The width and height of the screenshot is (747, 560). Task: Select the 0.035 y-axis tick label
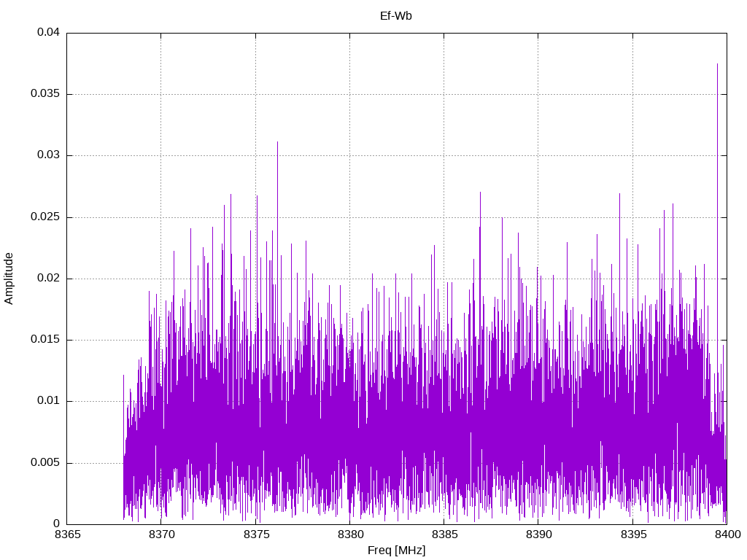tap(45, 94)
